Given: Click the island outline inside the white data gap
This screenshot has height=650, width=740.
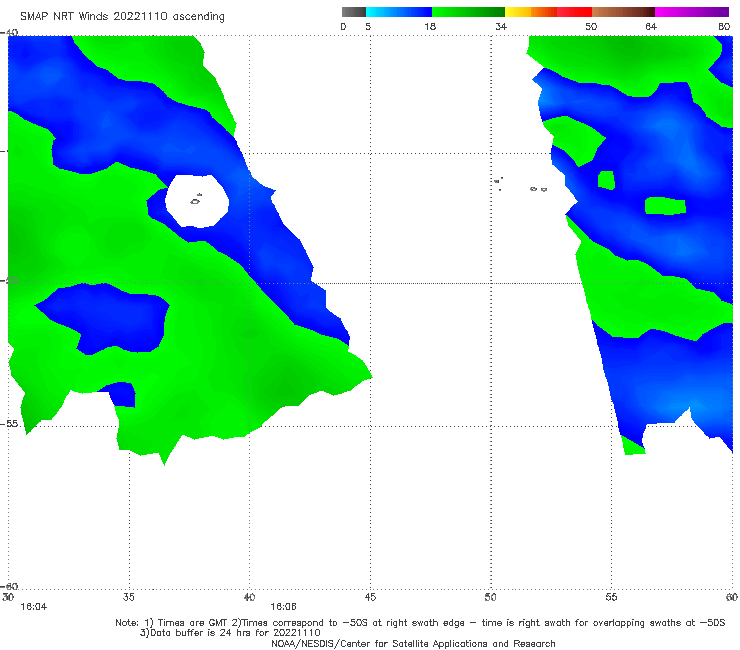Looking at the screenshot, I should click(x=196, y=199).
